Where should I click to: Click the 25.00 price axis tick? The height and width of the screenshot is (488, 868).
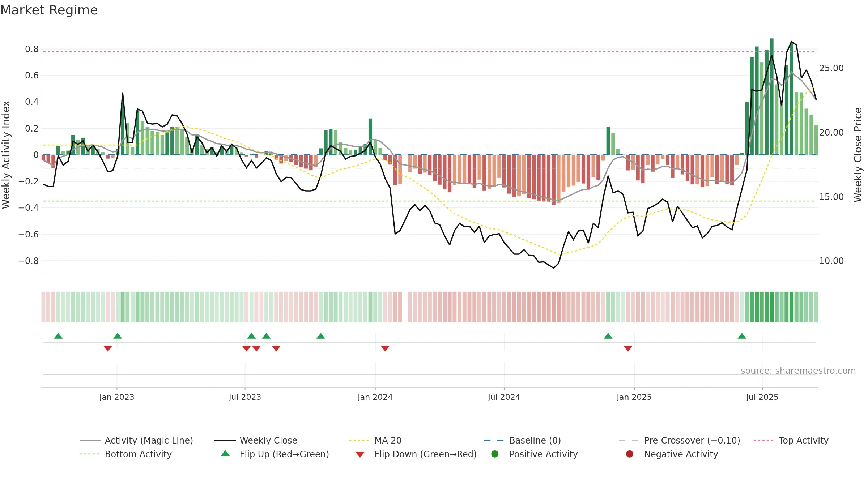[831, 68]
